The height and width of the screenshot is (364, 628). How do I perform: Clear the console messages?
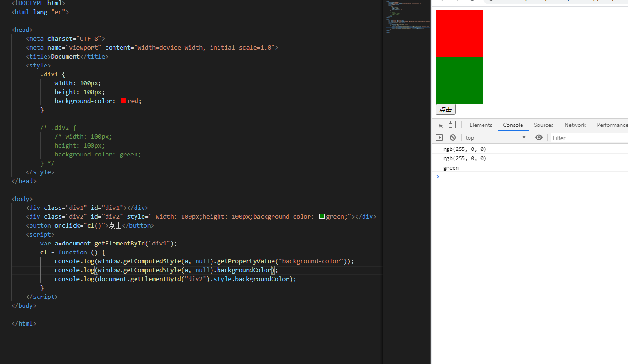pos(453,137)
